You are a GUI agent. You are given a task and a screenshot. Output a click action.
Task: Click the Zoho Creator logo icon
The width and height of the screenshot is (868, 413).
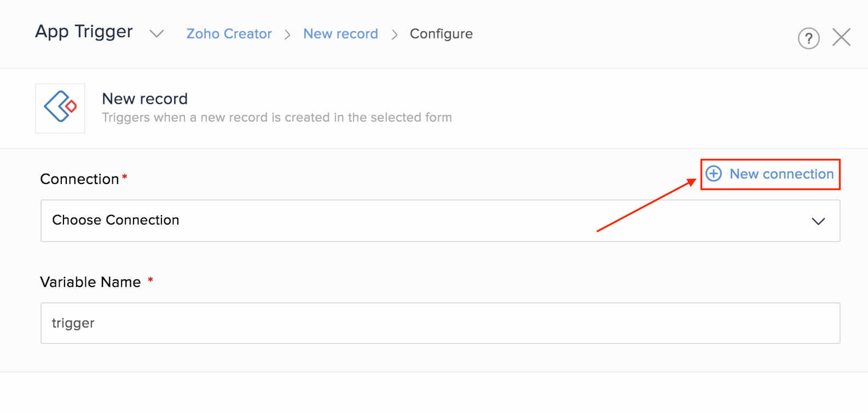(x=60, y=108)
